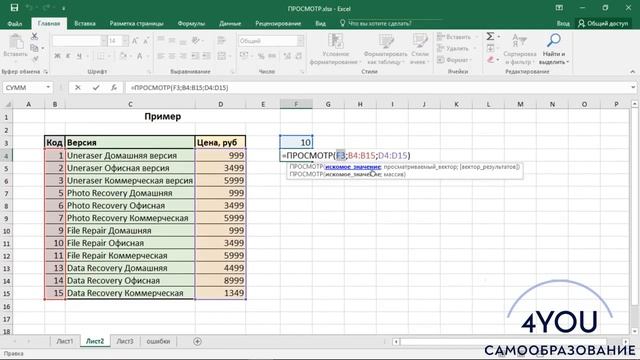This screenshot has width=640, height=360.
Task: Decrease decimal places
Action: pos(299,56)
